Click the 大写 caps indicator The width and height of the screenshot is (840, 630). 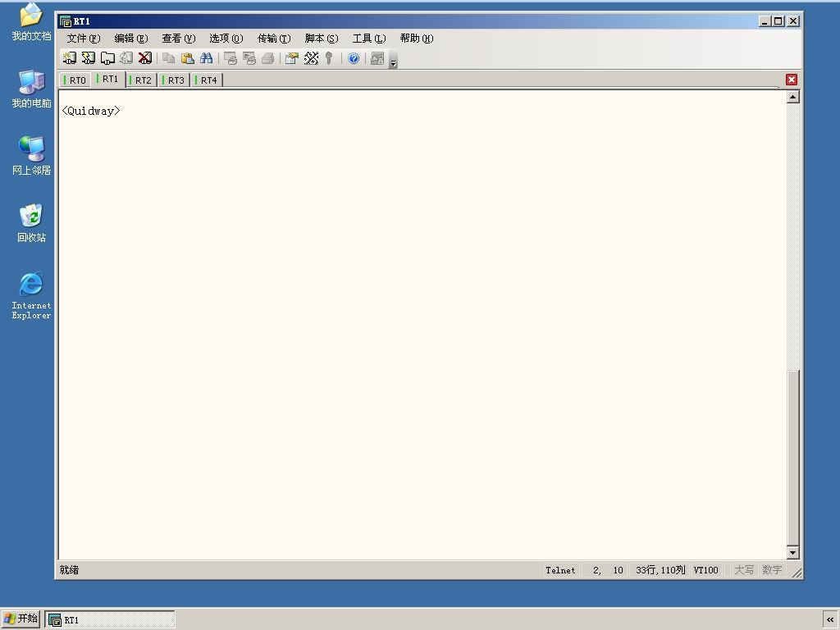click(743, 571)
